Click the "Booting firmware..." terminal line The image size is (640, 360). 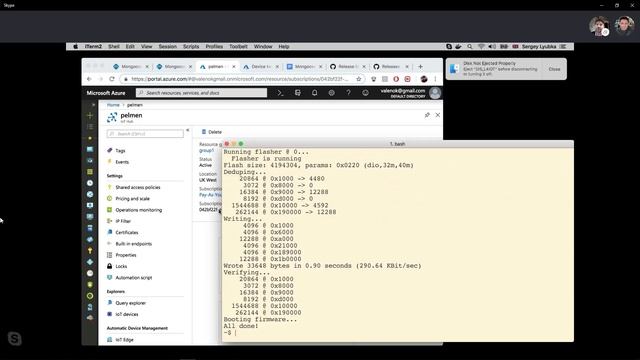point(260,319)
